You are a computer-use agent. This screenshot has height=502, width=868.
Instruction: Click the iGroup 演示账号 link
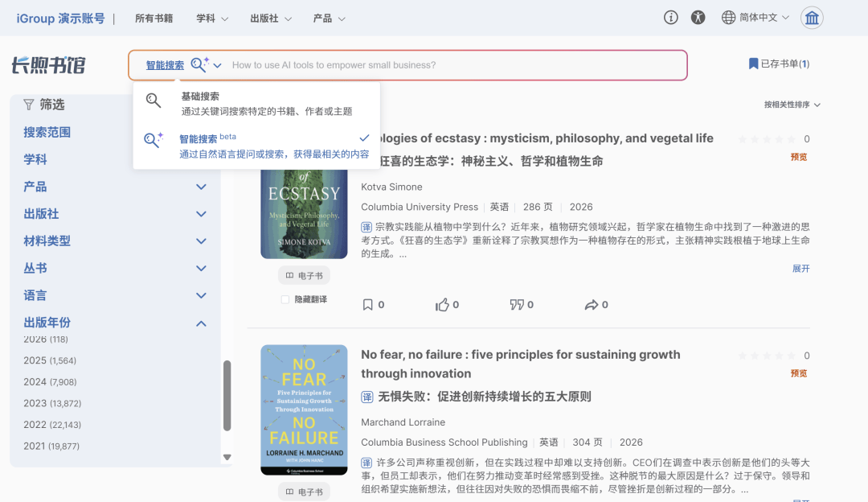[x=60, y=19]
